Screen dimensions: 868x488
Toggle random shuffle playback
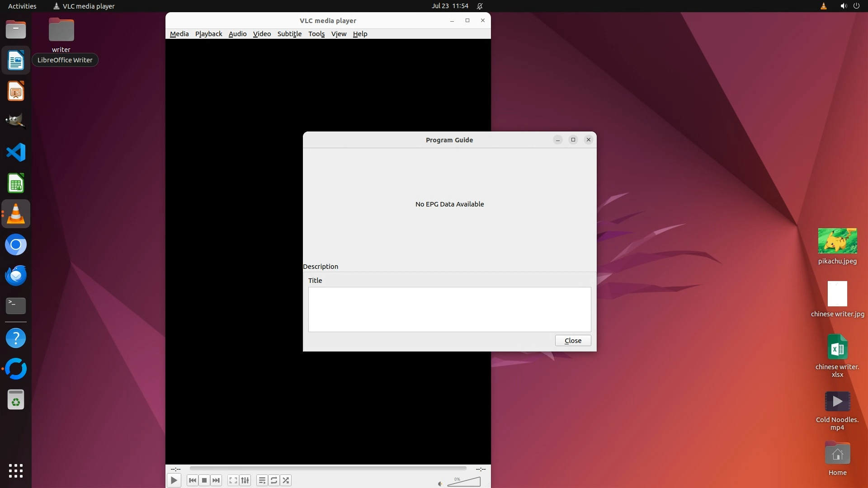pyautogui.click(x=286, y=480)
